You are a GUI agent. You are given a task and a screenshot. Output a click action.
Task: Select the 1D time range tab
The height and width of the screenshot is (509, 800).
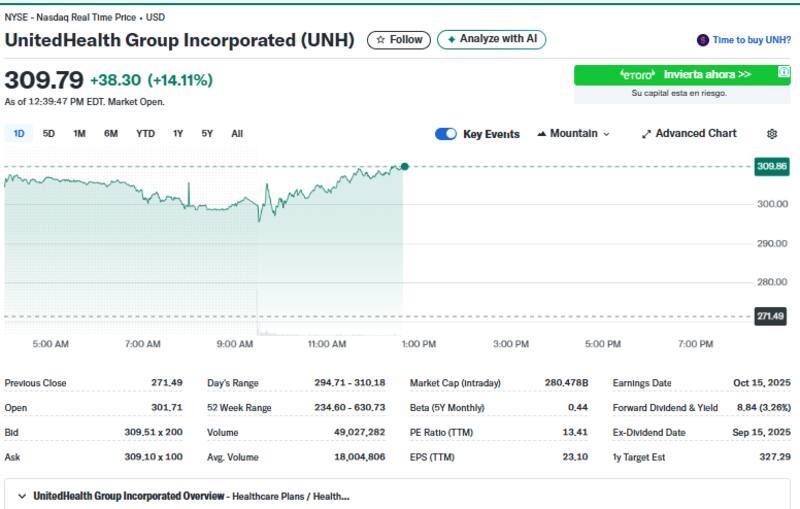click(19, 134)
